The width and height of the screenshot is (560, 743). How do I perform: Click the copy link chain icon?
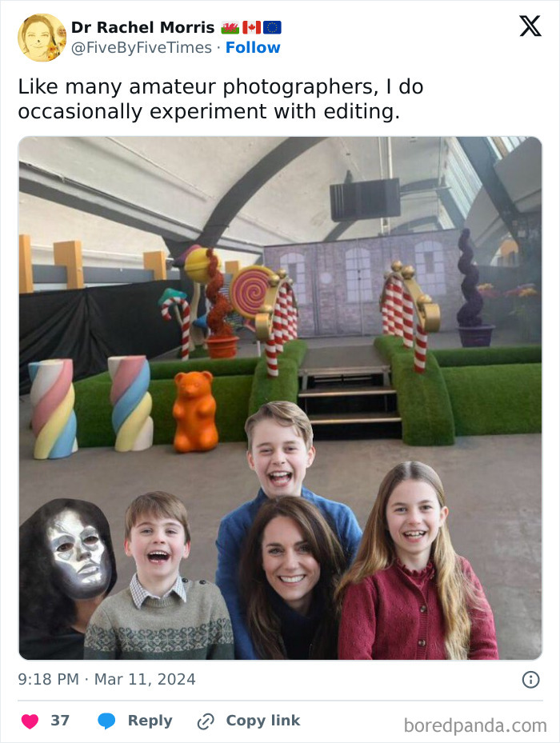point(206,721)
